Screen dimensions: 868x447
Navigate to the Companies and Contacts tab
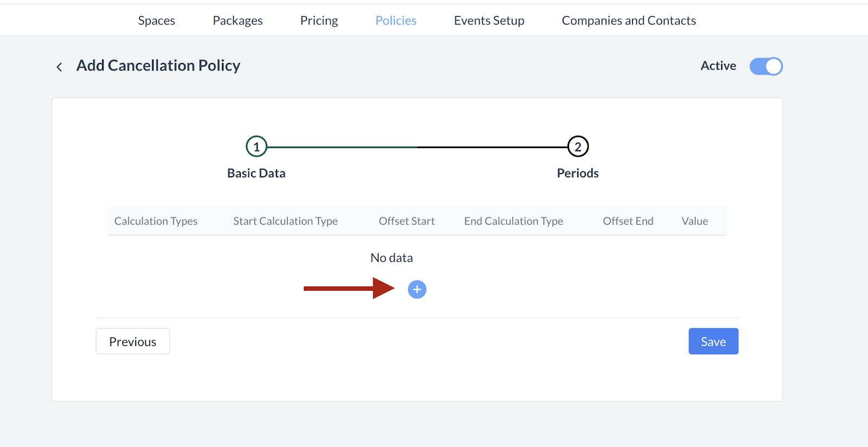point(629,21)
